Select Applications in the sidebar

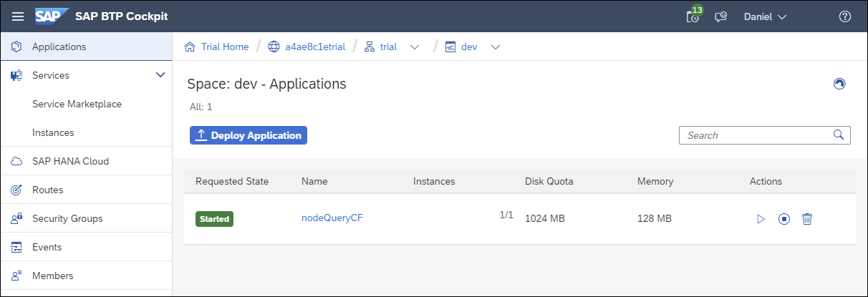pyautogui.click(x=86, y=47)
